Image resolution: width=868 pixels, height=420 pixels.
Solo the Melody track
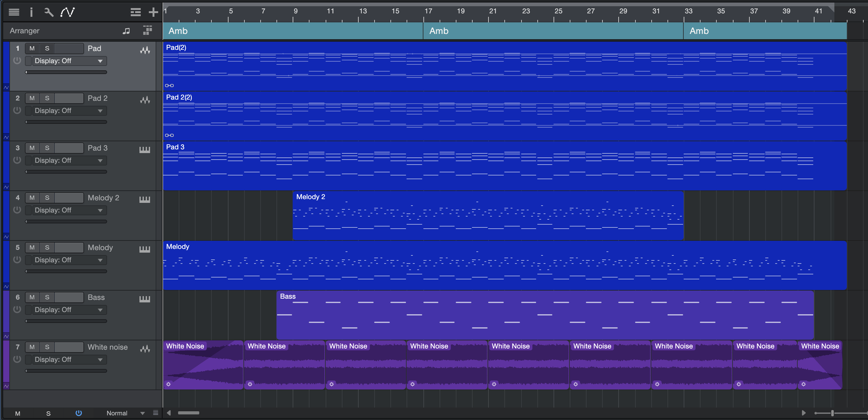pos(47,248)
